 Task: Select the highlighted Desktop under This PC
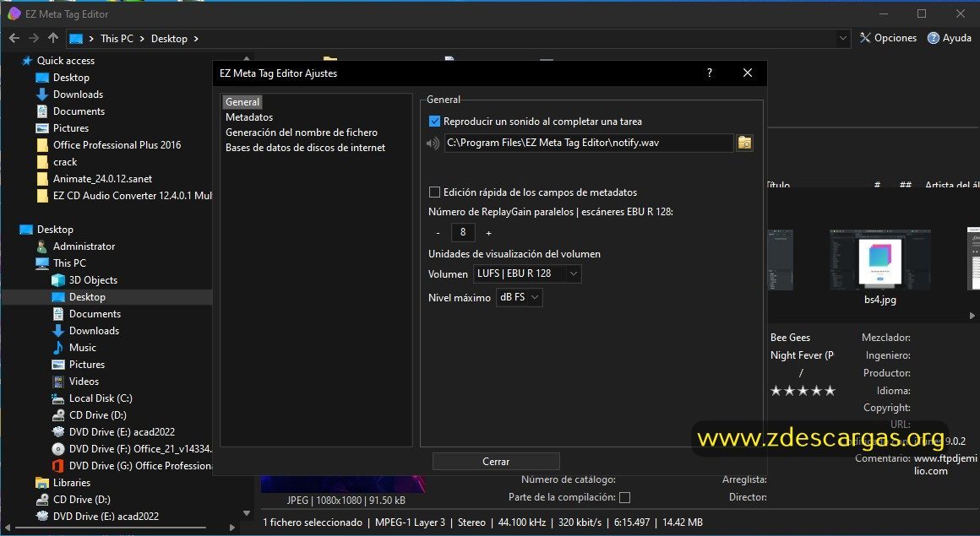click(x=87, y=297)
